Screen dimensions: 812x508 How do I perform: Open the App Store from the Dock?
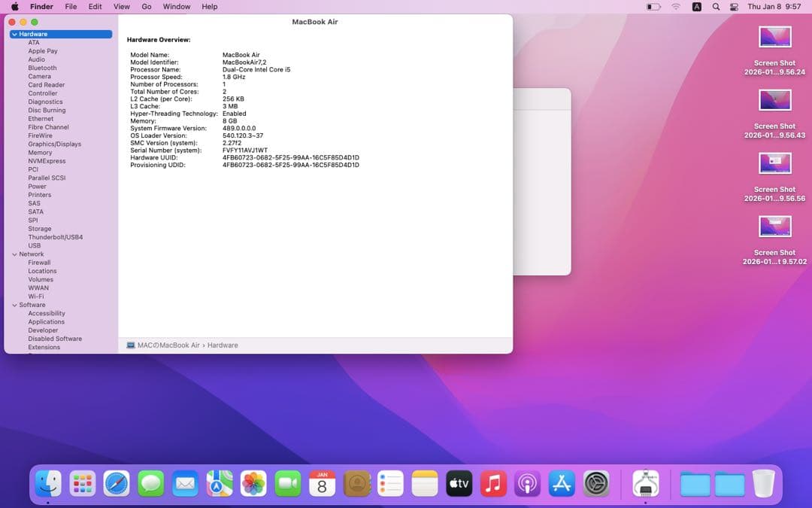click(562, 485)
